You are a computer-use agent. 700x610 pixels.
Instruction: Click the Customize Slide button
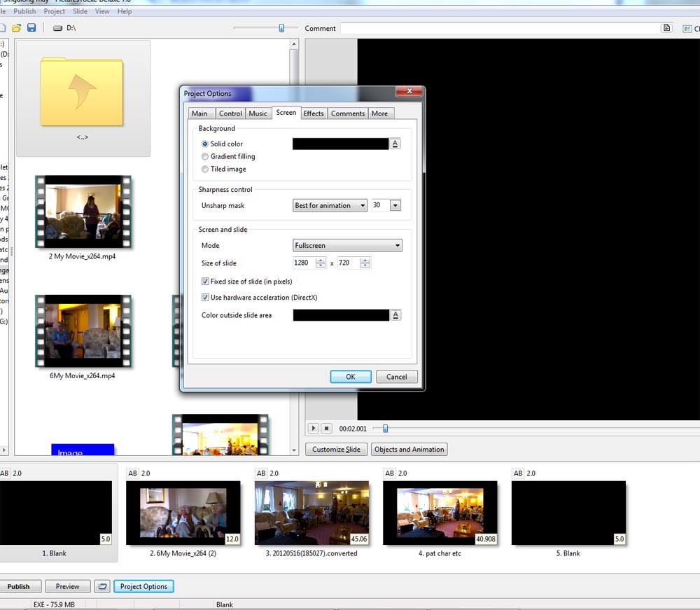[x=336, y=449]
